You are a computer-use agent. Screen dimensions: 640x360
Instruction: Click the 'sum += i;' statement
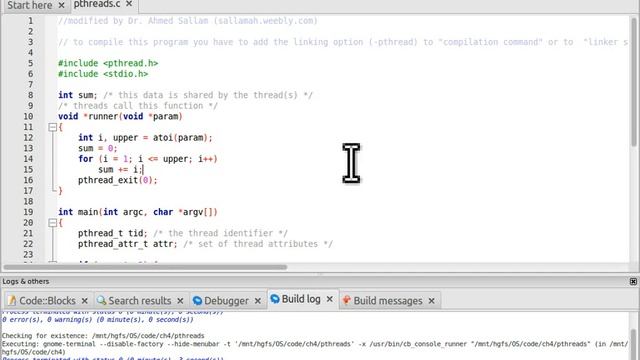point(120,169)
